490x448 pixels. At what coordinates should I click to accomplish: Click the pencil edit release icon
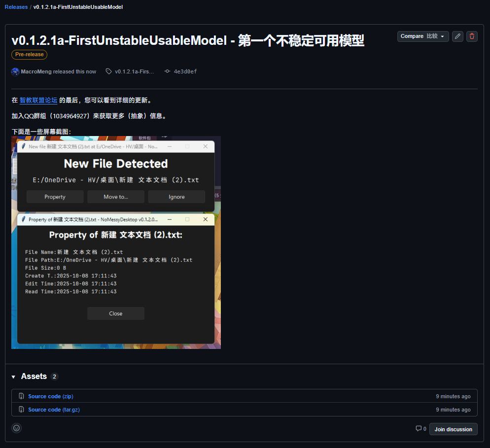coord(457,36)
